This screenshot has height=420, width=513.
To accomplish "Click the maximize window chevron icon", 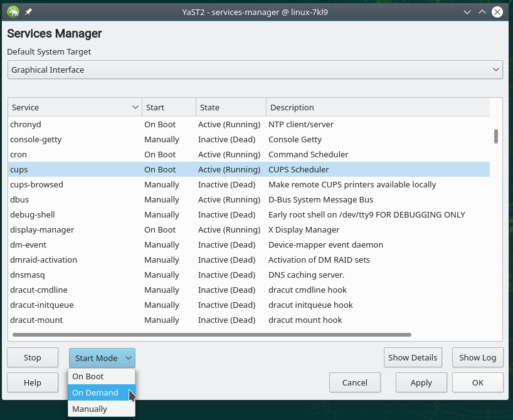I will 482,12.
